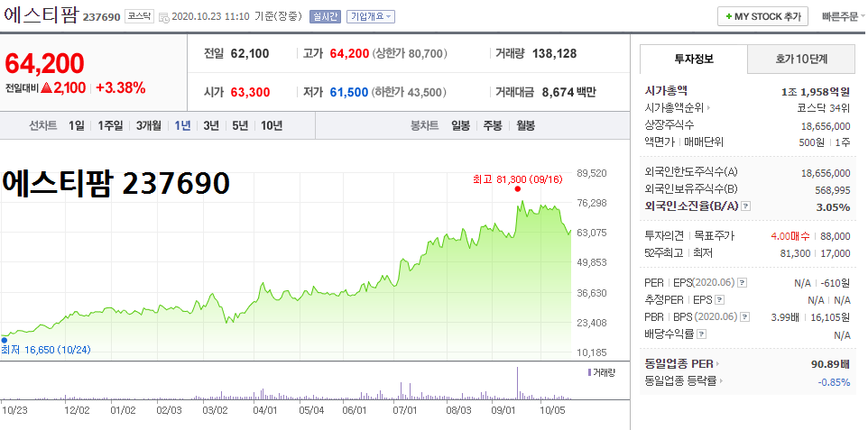
Task: Select the 1일 line chart period
Action: tap(77, 125)
